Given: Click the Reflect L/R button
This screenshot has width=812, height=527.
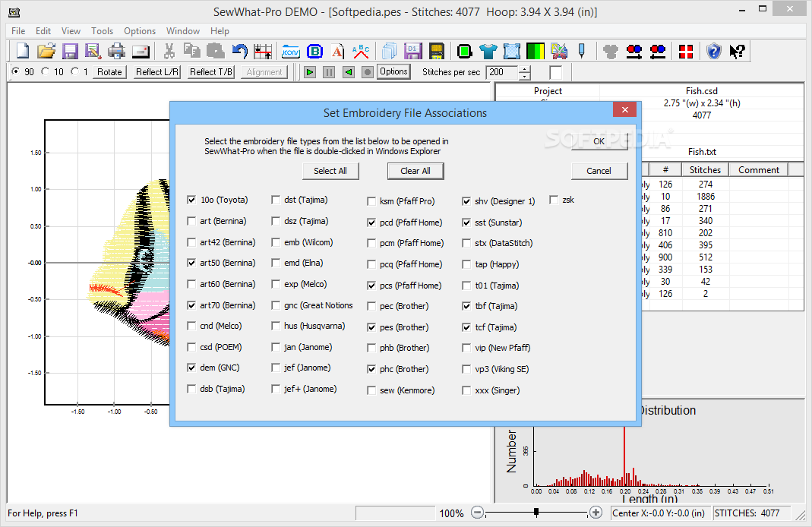Looking at the screenshot, I should [157, 72].
